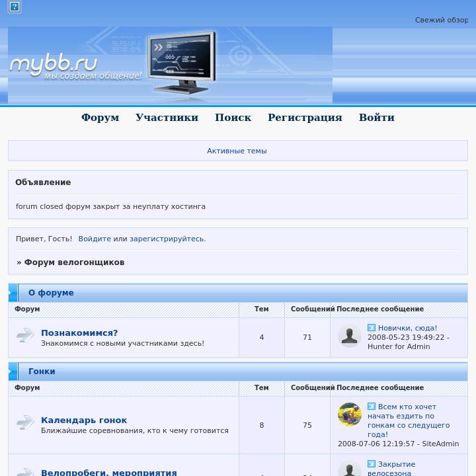Open the Поиск menu item

(x=233, y=117)
